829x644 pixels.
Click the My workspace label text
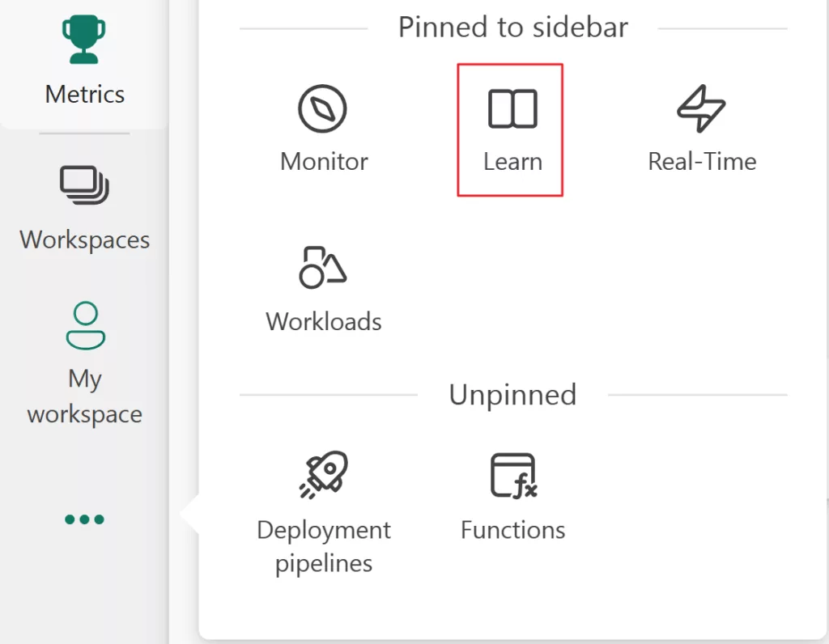point(84,396)
